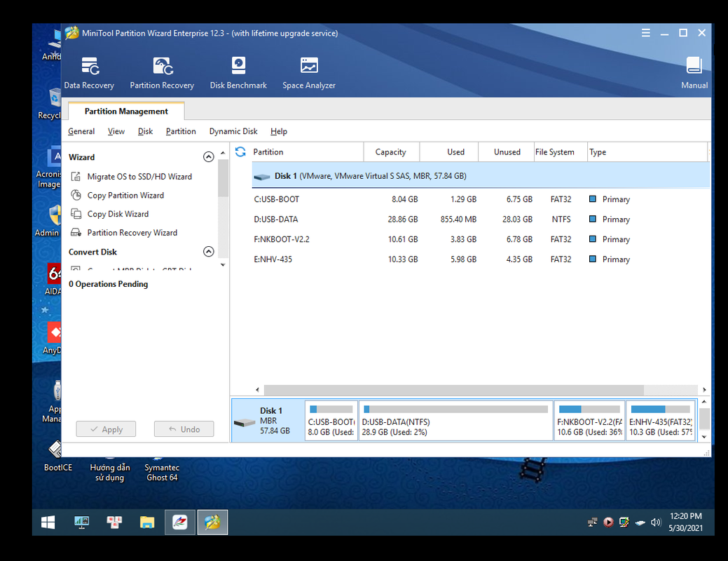Open BootICE desktop shortcut
Viewport: 728px width, 561px height.
[57, 457]
